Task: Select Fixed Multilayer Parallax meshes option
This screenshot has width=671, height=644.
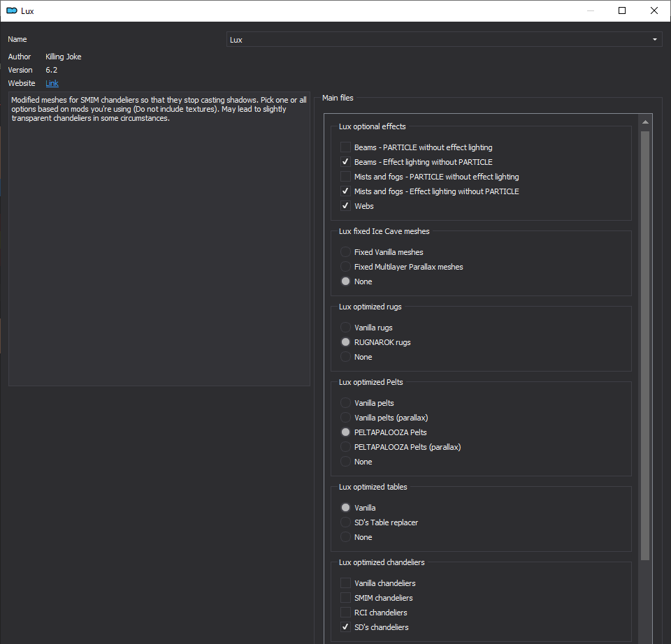Action: click(x=345, y=267)
